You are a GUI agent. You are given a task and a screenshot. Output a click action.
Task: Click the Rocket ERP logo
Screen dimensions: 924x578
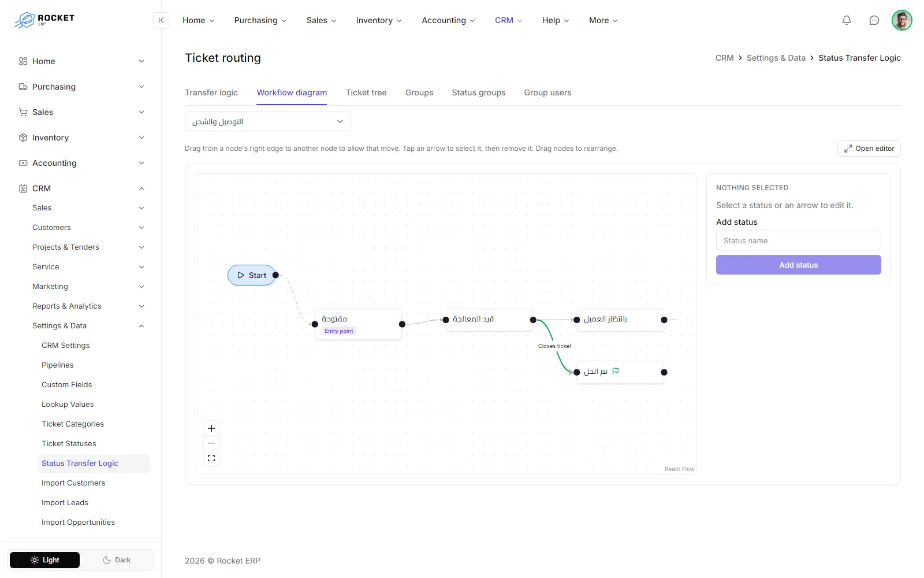point(44,20)
